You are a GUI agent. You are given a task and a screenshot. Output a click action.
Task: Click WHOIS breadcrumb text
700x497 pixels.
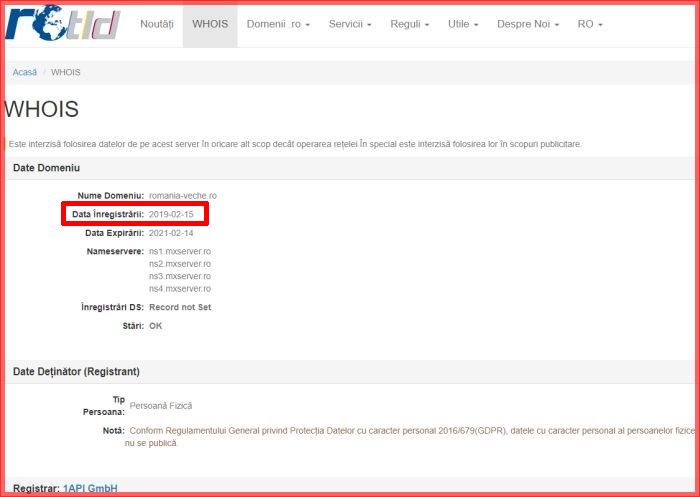coord(66,72)
